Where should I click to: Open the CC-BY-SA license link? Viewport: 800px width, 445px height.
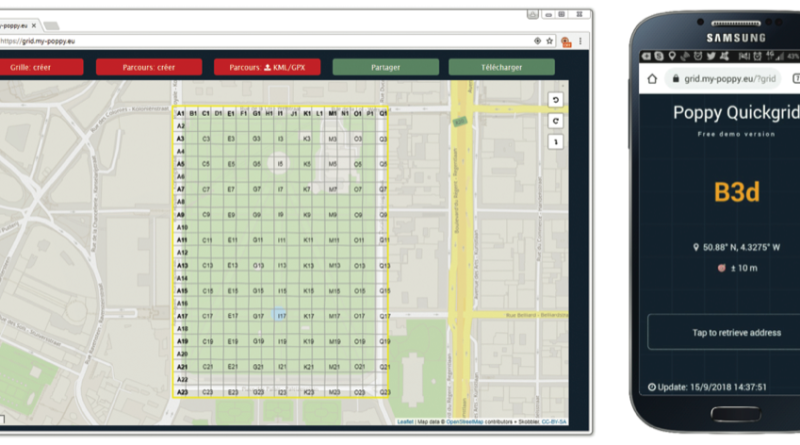(x=554, y=422)
